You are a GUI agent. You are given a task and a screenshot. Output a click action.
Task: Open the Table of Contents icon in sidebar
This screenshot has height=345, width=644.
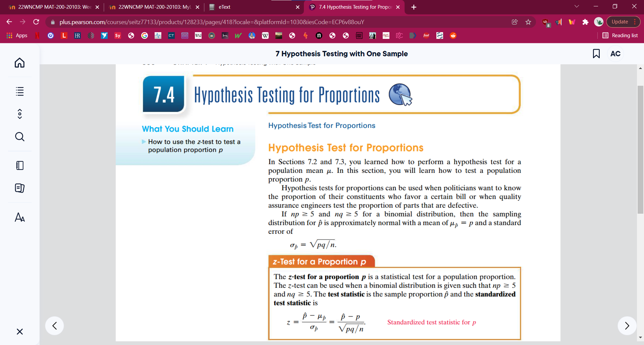[x=19, y=91]
